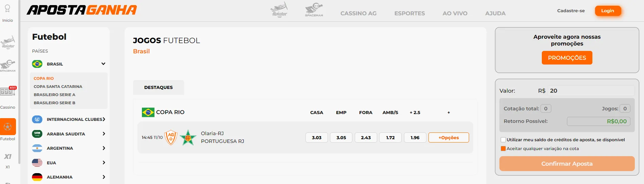Select the 3.03 home win odds
Screen dimensions: 644x184
[317, 137]
